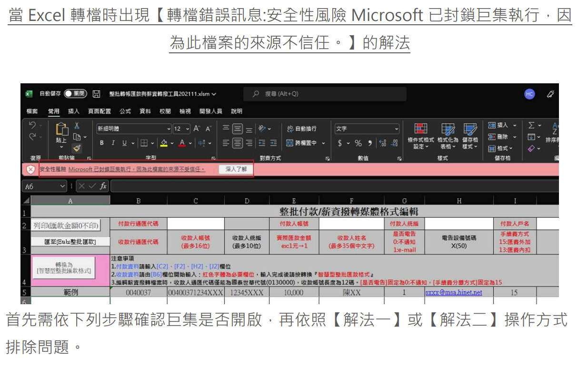Switch to the 插入 (Insert) tab

(x=73, y=111)
